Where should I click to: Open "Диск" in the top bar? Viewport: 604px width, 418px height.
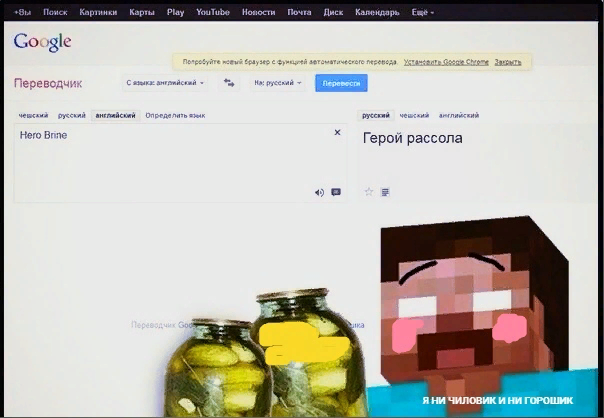[333, 12]
